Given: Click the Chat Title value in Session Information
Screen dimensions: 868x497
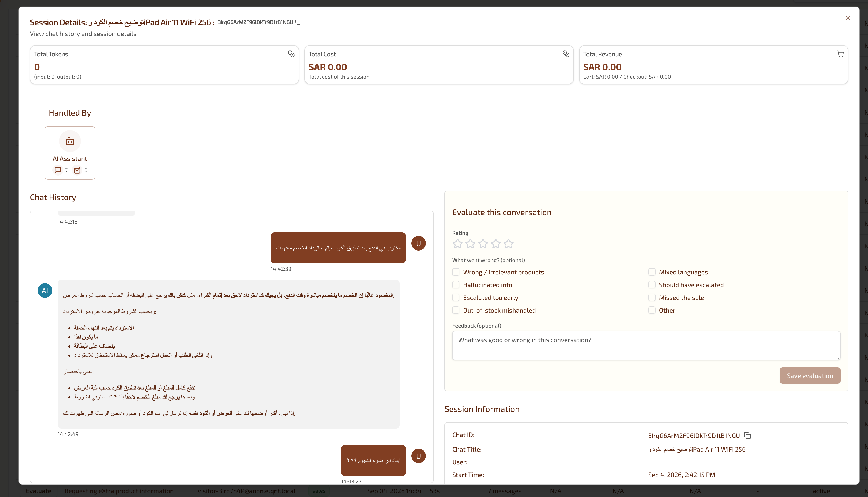Looking at the screenshot, I should 697,450.
